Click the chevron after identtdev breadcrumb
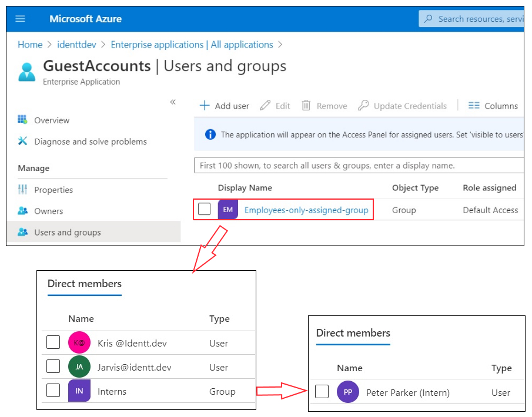Screen dimensions: 532x417 (x=103, y=45)
